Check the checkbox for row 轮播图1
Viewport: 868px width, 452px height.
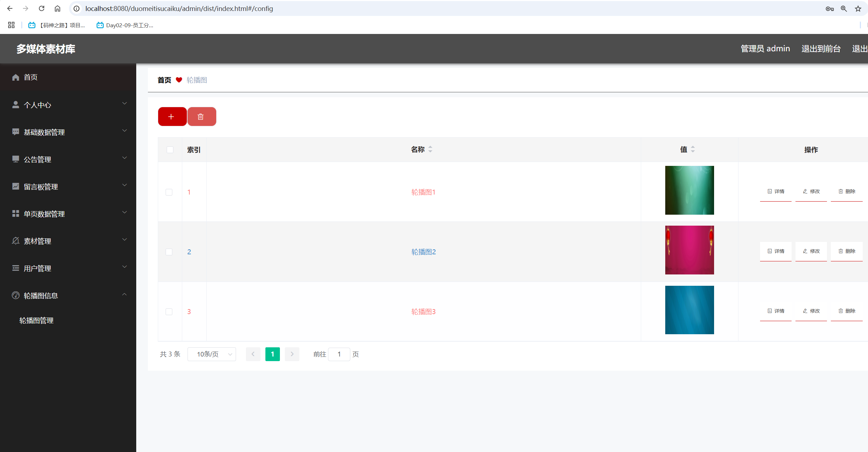tap(169, 192)
